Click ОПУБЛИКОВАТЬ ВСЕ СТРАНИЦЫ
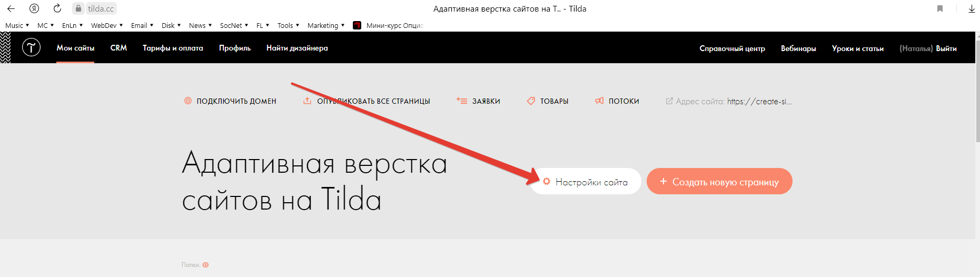 373,101
